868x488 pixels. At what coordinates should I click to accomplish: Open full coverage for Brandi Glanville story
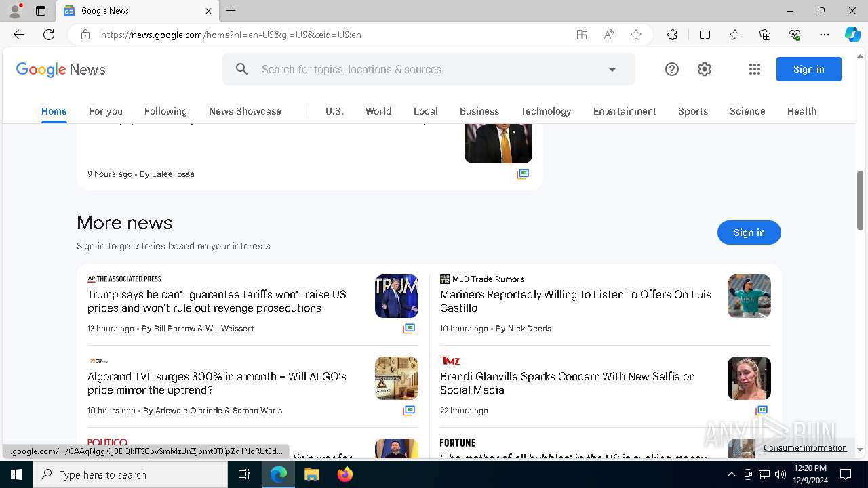pos(762,411)
